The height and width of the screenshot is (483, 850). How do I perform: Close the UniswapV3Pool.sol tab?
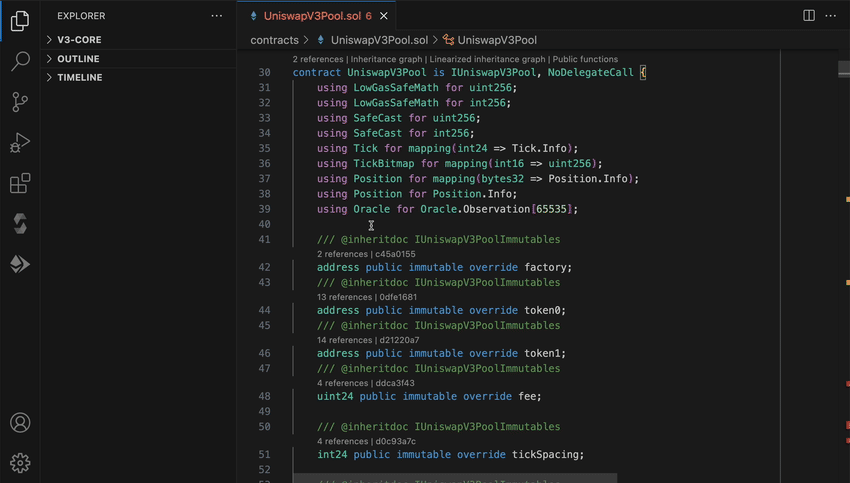(386, 16)
